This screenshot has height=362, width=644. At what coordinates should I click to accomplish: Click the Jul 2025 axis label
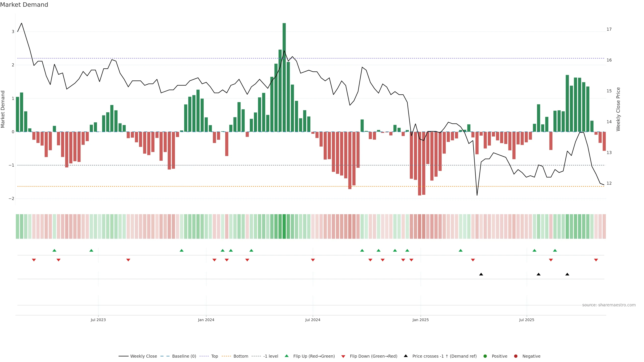[526, 320]
